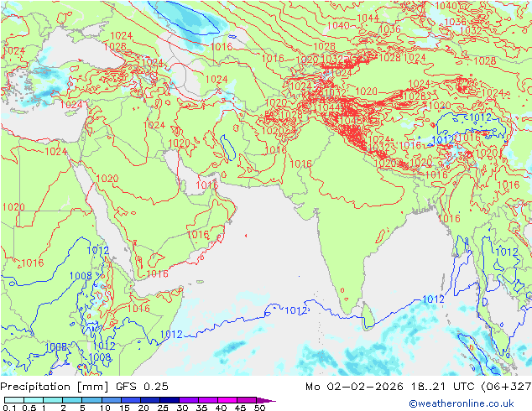Select the legend value "15"

click(x=124, y=408)
